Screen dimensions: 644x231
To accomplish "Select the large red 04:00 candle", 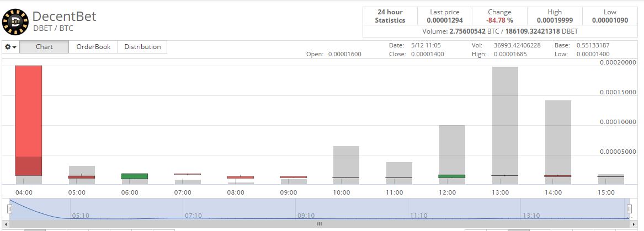I will tap(28, 120).
